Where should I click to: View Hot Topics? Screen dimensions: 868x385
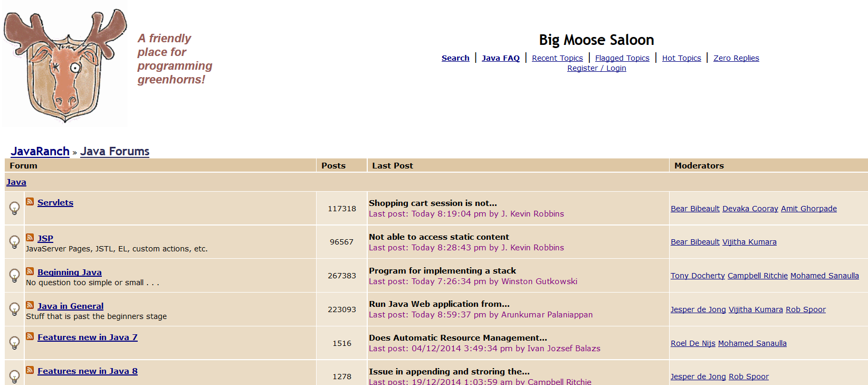(x=682, y=58)
